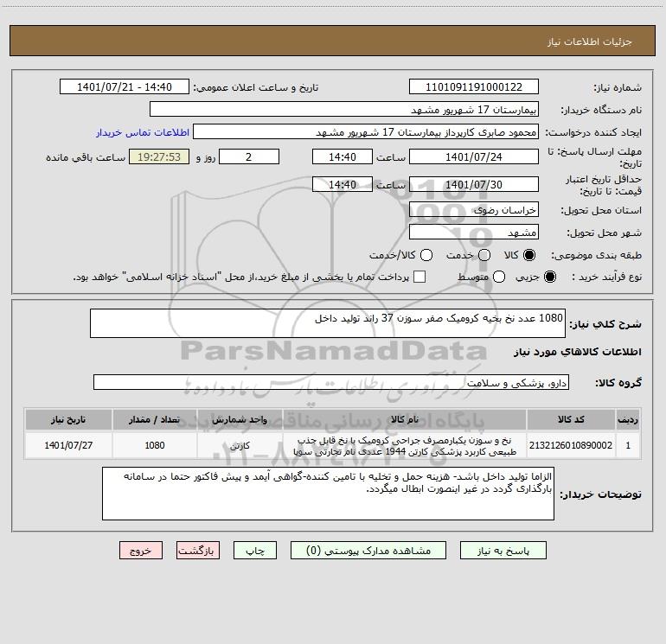666x644 pixels.
Task: Click the پاسخ به نیاز button
Action: [x=503, y=551]
